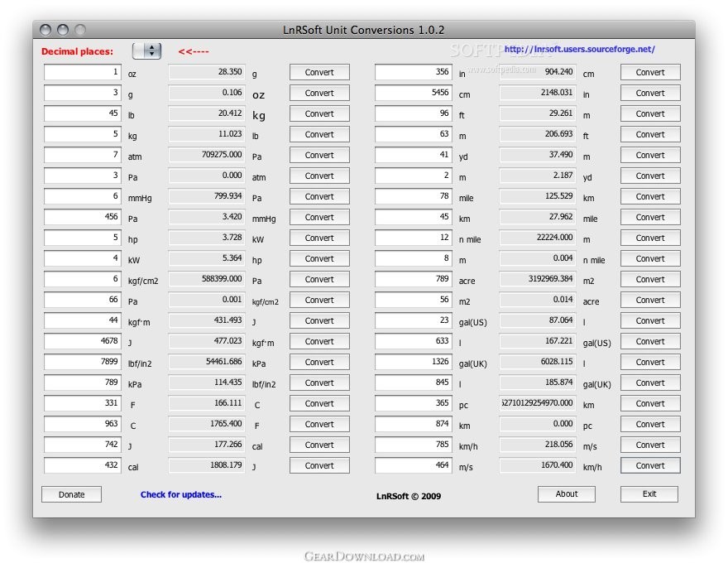Convert lb to kg

click(x=319, y=113)
